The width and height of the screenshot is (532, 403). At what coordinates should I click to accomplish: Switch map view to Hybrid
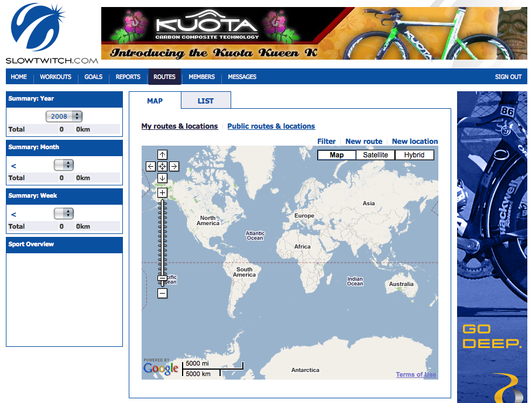tap(414, 155)
